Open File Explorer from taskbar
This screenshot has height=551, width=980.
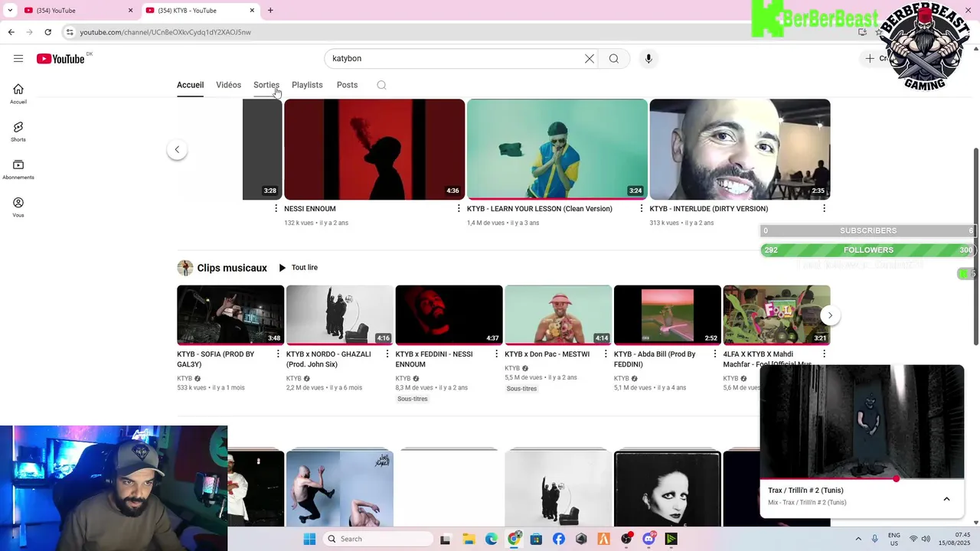pyautogui.click(x=469, y=539)
